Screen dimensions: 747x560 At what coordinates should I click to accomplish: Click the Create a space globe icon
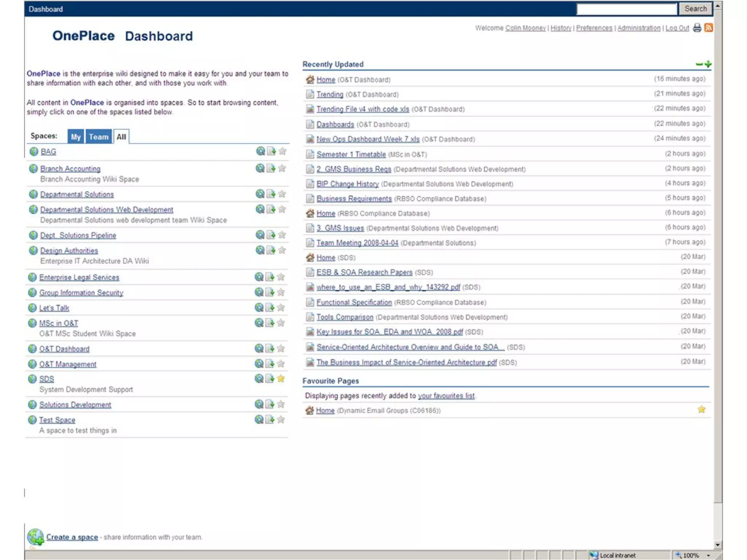coord(35,537)
